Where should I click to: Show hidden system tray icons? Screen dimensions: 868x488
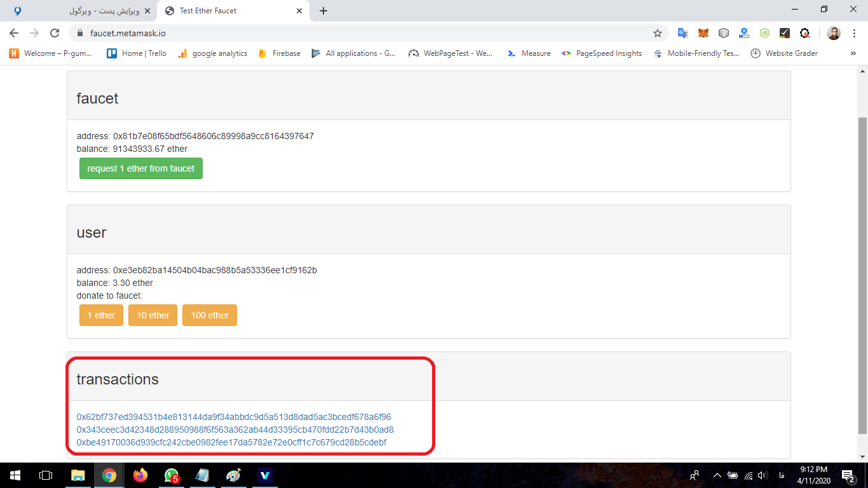click(x=717, y=475)
